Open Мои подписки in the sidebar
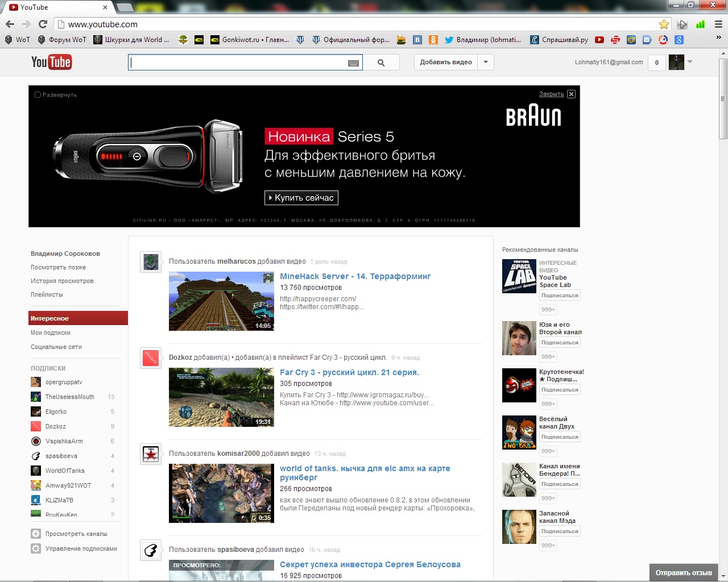Image resolution: width=728 pixels, height=582 pixels. coord(51,332)
